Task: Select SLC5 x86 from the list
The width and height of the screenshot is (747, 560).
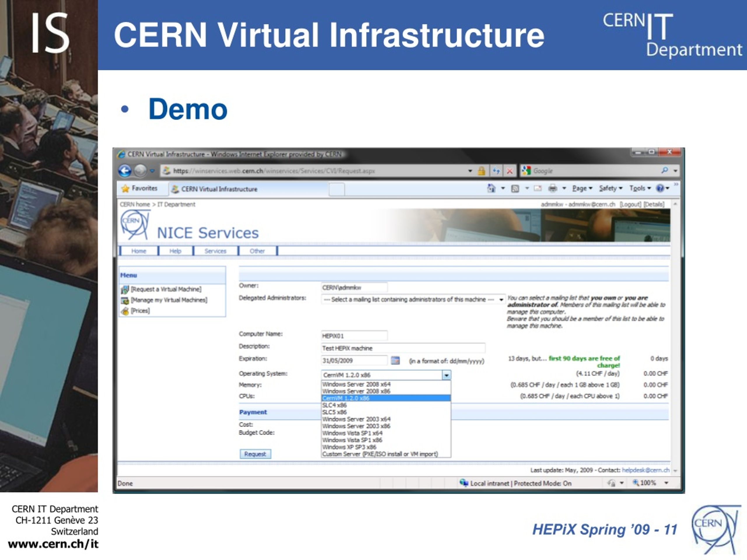Action: pyautogui.click(x=386, y=412)
